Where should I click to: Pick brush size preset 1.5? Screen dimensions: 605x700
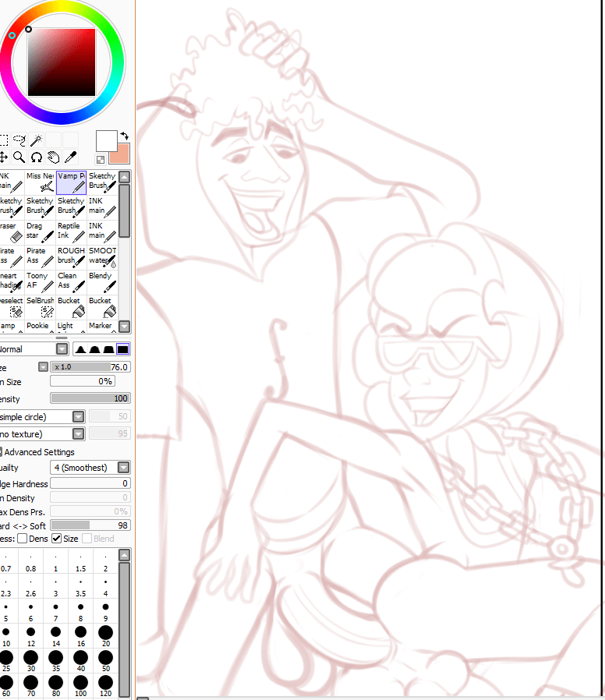pyautogui.click(x=81, y=561)
